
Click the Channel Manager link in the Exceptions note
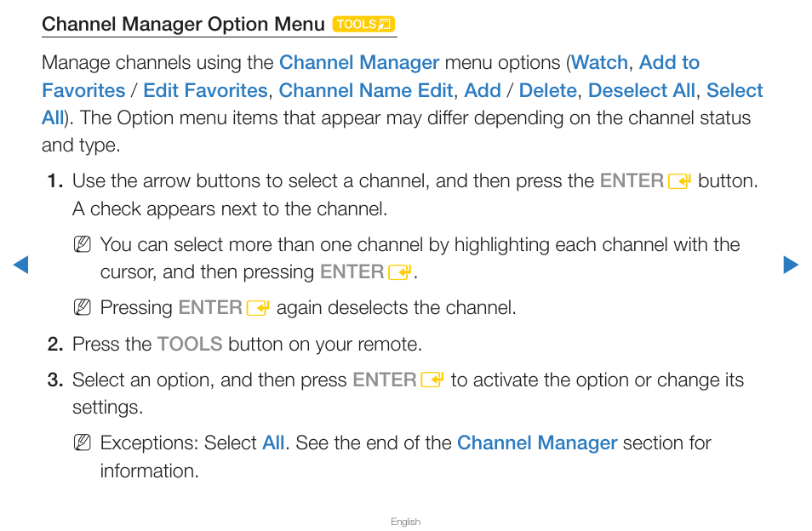coord(537,443)
